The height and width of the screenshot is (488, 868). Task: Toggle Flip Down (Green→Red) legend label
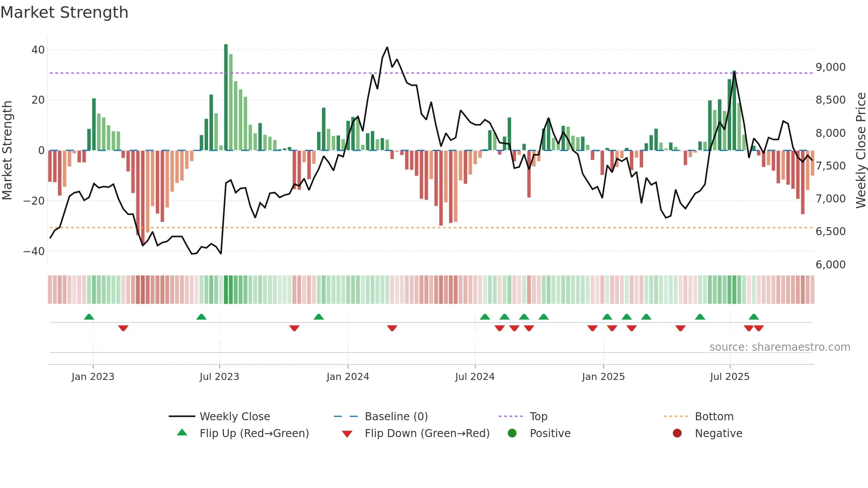[x=427, y=433]
